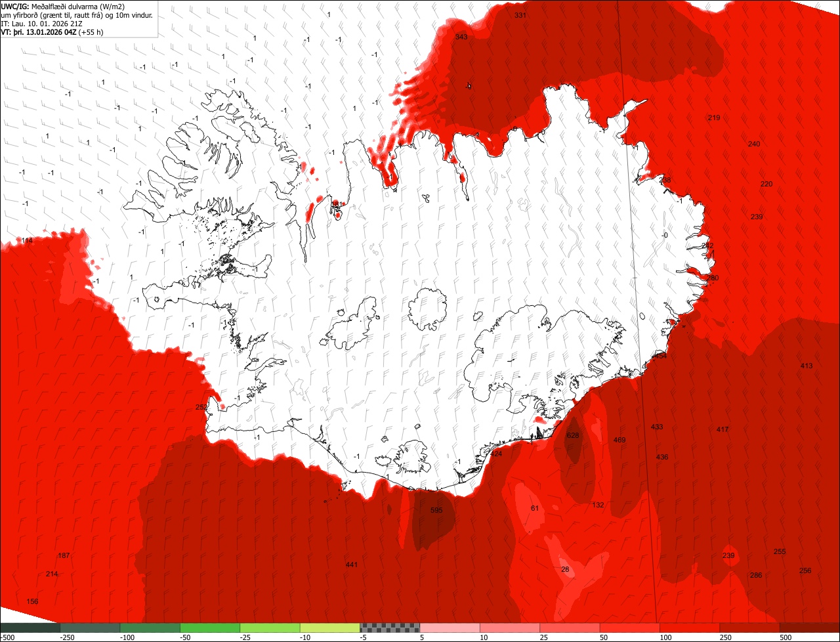Click the init time 'IT: Lau. 10. 01. 2026 21Z'
Screen dimensions: 840x642
(42, 23)
